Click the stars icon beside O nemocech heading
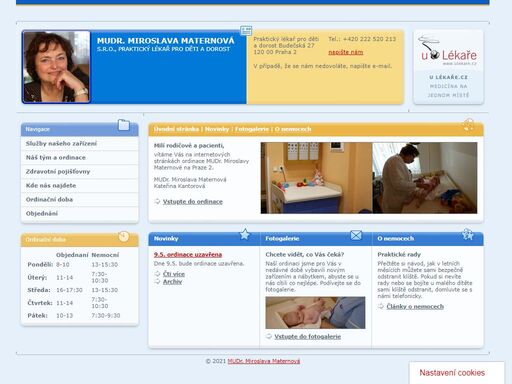 [468, 234]
